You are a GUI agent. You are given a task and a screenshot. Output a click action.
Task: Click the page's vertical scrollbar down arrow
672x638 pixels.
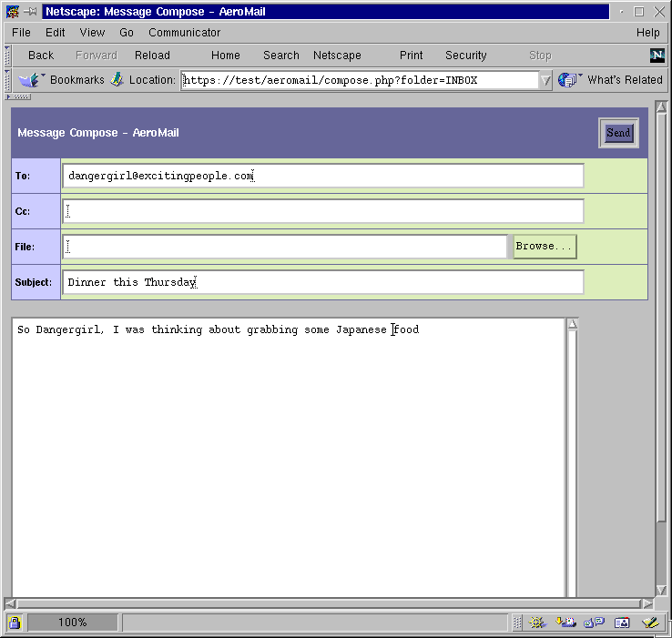[x=661, y=590]
